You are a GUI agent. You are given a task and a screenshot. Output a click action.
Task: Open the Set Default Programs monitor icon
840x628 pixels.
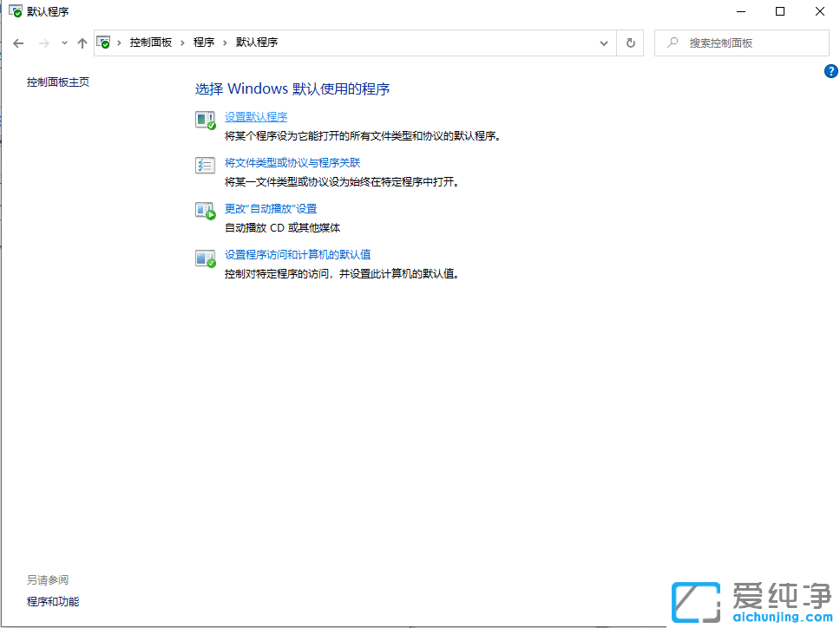(205, 121)
